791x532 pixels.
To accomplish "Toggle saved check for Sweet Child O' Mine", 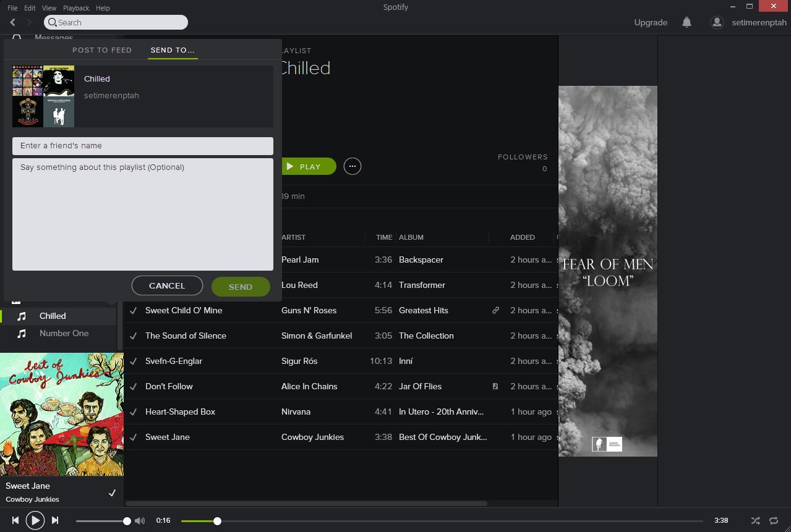I will 133,310.
